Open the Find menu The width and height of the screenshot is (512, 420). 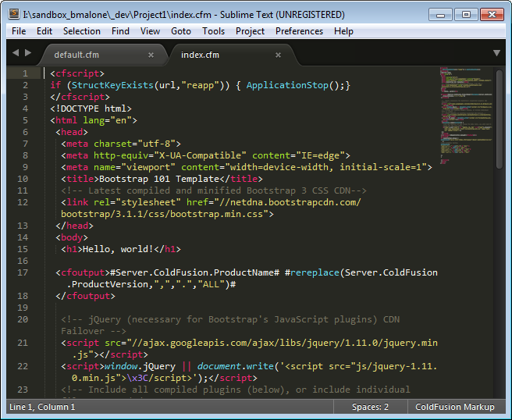tap(120, 31)
